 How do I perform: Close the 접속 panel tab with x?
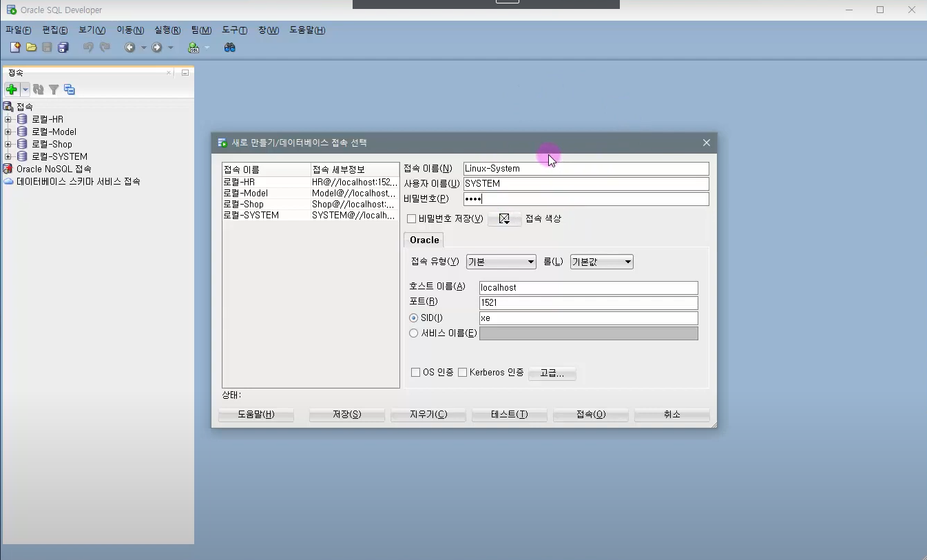[169, 72]
